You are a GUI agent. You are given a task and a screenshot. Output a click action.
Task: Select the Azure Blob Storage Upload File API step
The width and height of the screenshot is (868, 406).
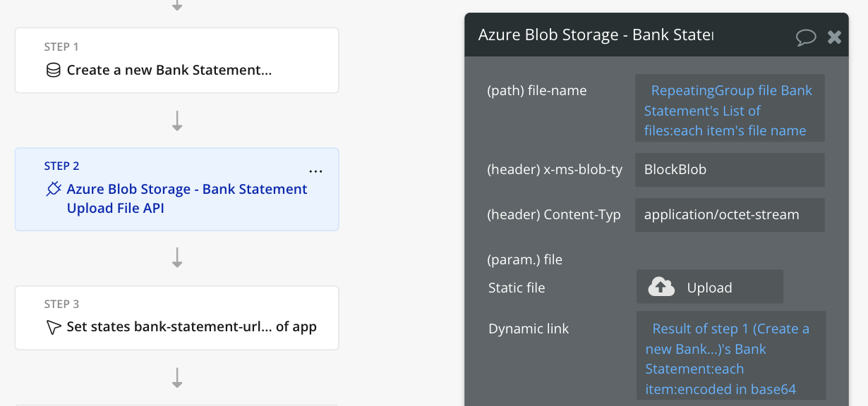(x=187, y=199)
